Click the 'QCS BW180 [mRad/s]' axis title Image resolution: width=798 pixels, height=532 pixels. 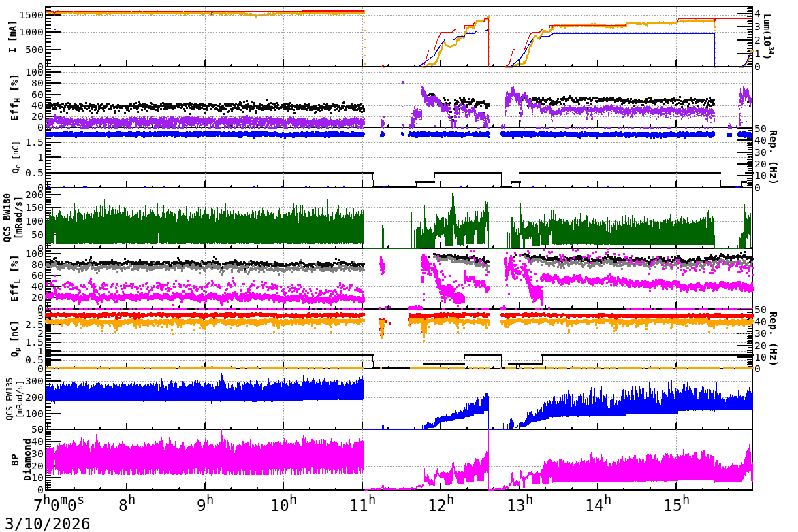point(13,217)
